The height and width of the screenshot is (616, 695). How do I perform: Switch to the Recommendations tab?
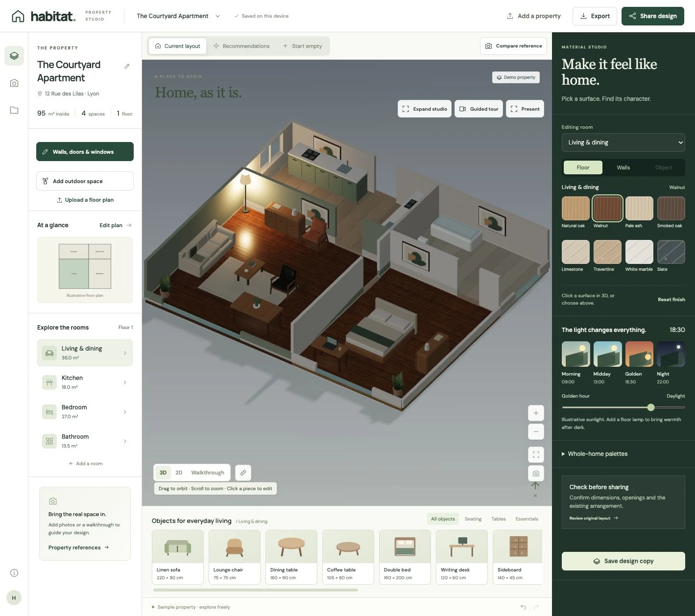click(241, 46)
